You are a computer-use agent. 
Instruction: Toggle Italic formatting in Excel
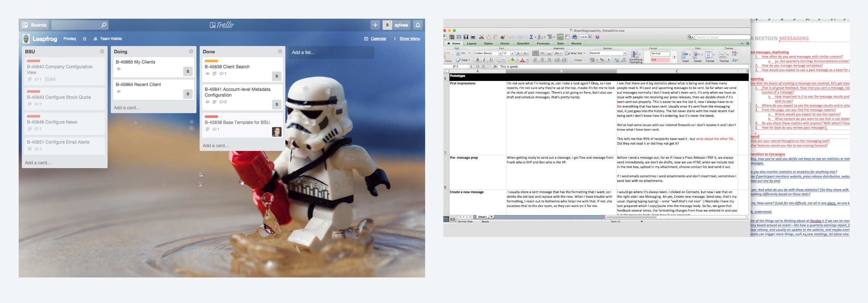click(x=484, y=60)
